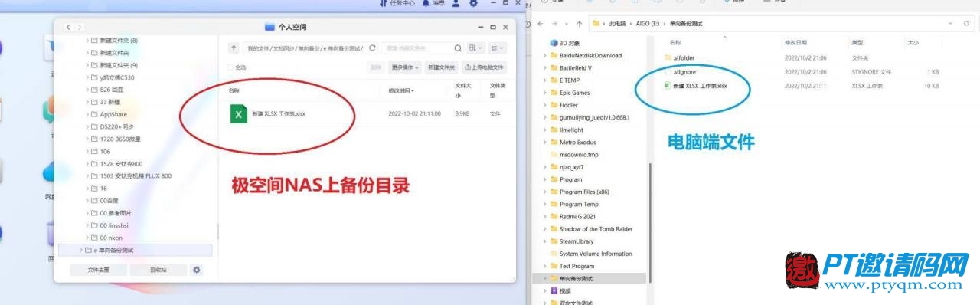This screenshot has height=305, width=980.
Task: Expand BaiduNetdiskDownload in Explorer tree
Action: pos(544,55)
